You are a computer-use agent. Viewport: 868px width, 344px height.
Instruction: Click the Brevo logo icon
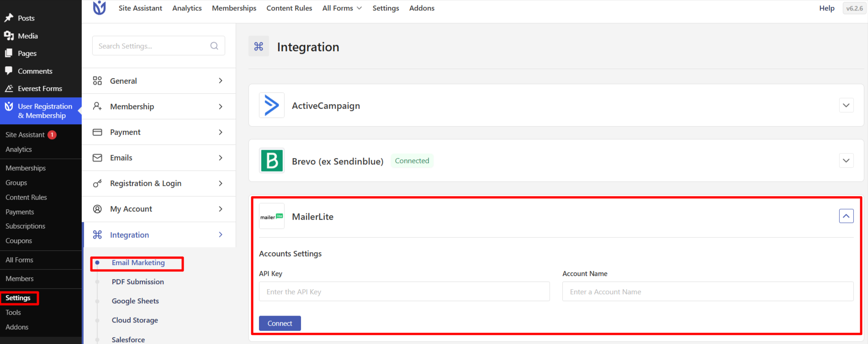click(x=272, y=161)
